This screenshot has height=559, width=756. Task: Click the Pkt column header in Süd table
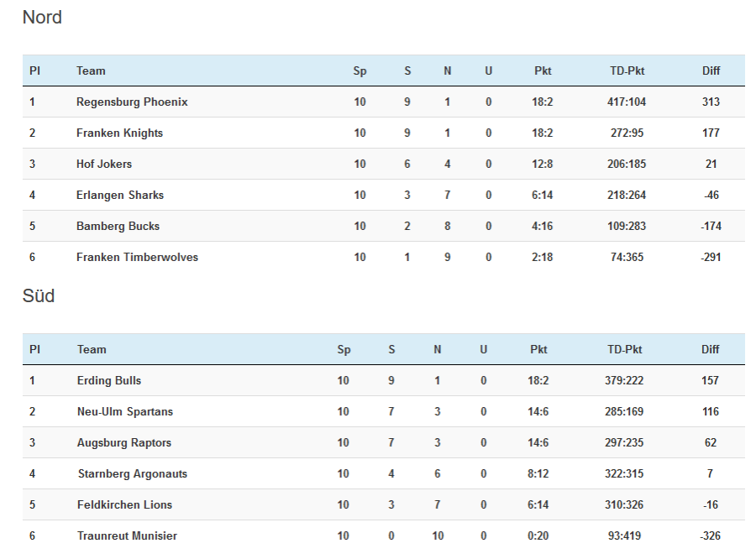pos(538,350)
